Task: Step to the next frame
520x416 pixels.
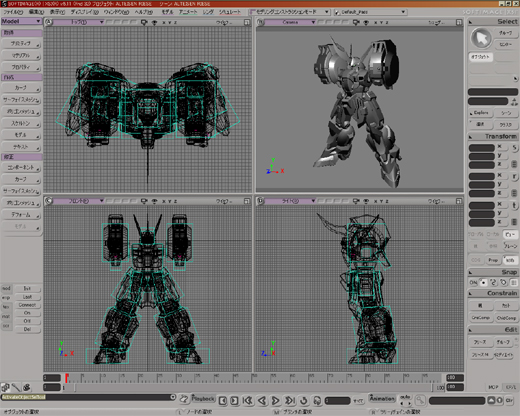Action: coord(234,400)
